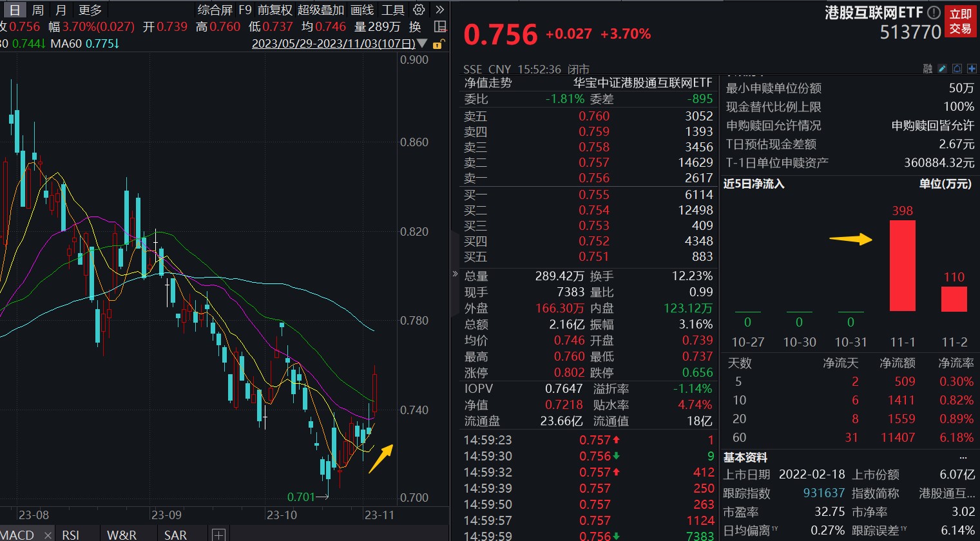Image resolution: width=980 pixels, height=541 pixels.
Task: Close the MACD indicator tab
Action: click(48, 535)
